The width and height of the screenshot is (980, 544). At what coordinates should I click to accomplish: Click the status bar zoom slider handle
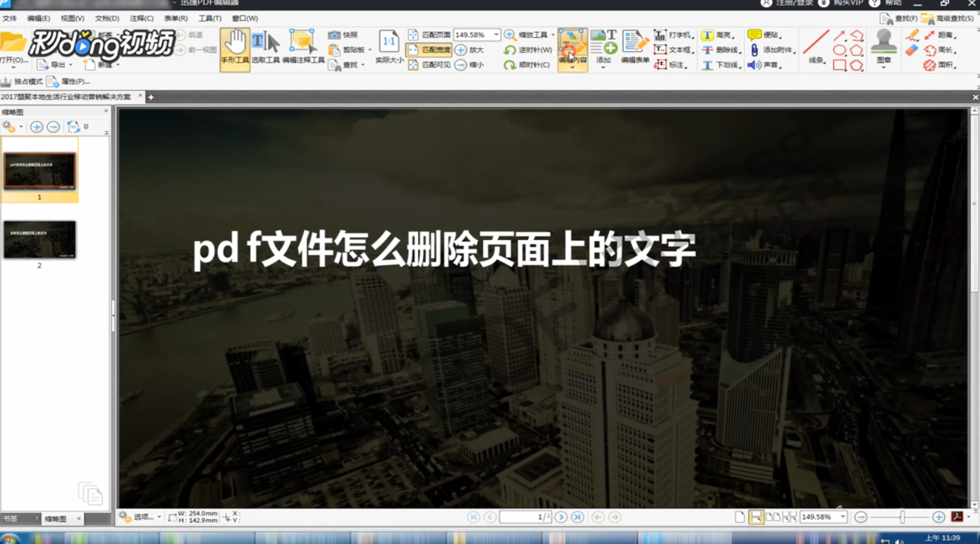pos(902,517)
